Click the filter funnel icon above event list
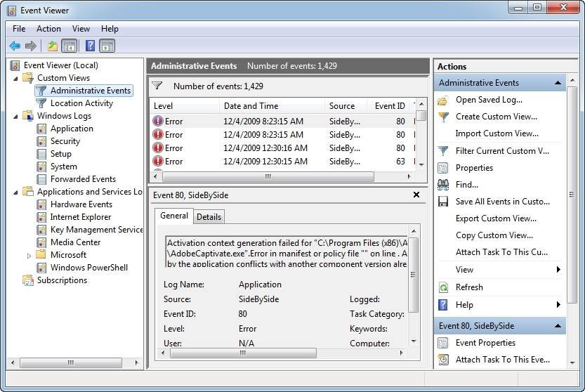The width and height of the screenshot is (585, 392). tap(157, 86)
